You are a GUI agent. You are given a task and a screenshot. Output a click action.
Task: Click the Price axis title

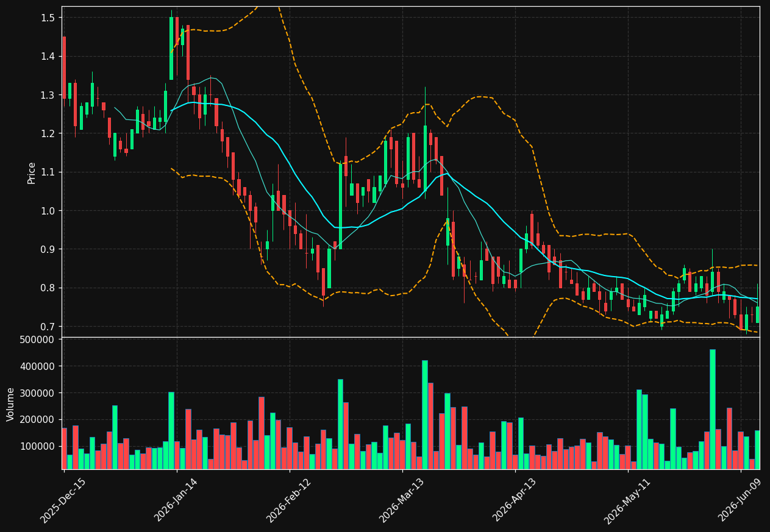pyautogui.click(x=32, y=172)
